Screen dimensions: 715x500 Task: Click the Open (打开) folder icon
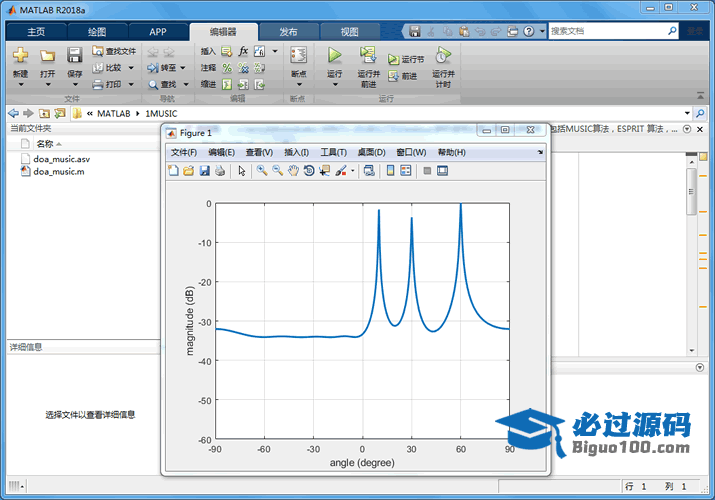coord(47,55)
